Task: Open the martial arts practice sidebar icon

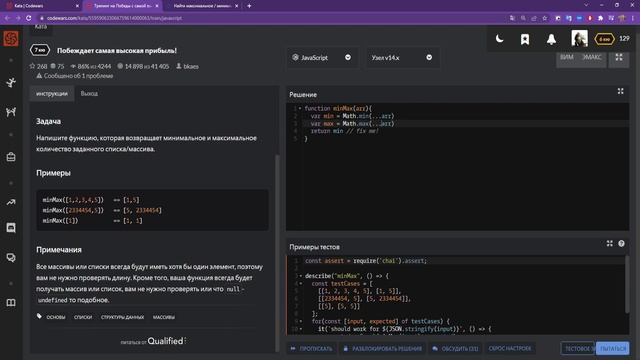Action: [x=11, y=82]
